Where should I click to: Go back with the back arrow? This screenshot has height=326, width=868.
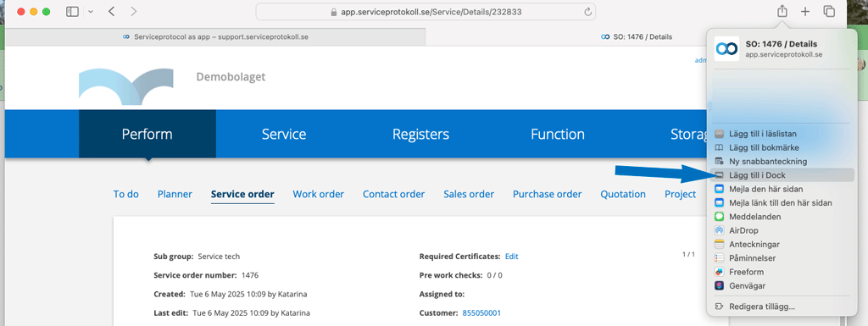click(111, 11)
